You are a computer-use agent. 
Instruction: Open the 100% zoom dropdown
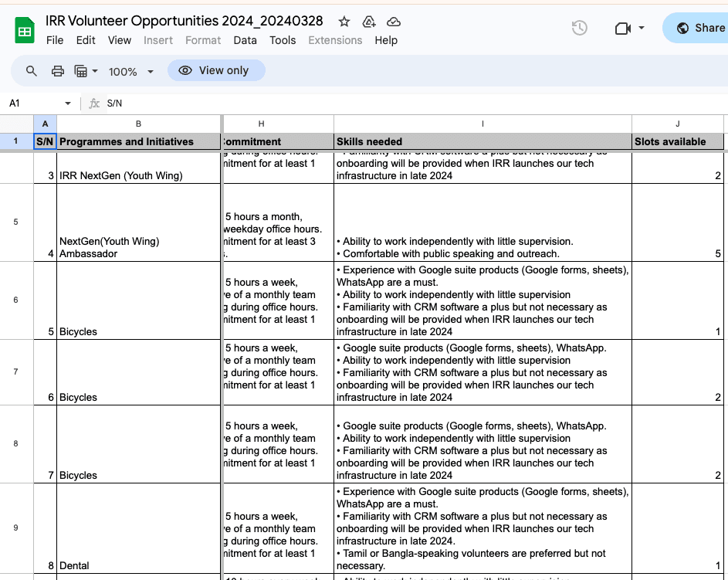click(131, 72)
